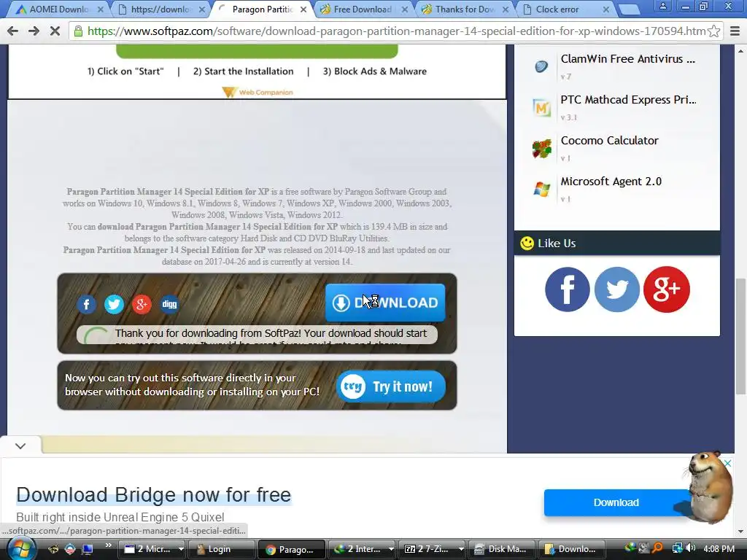Open the Disk Ma... taskbar window
747x560 pixels.
coord(502,549)
